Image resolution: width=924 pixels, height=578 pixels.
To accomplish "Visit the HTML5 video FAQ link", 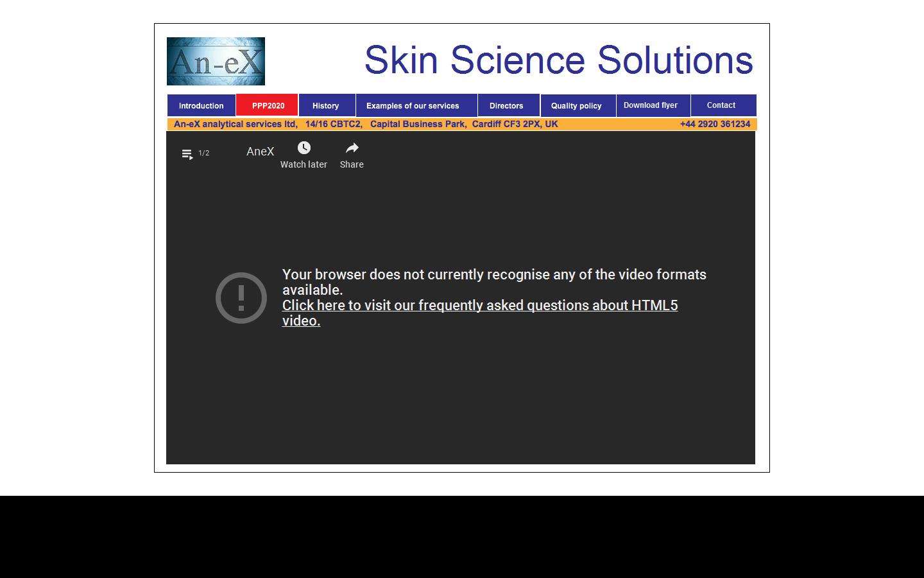I will click(x=479, y=306).
